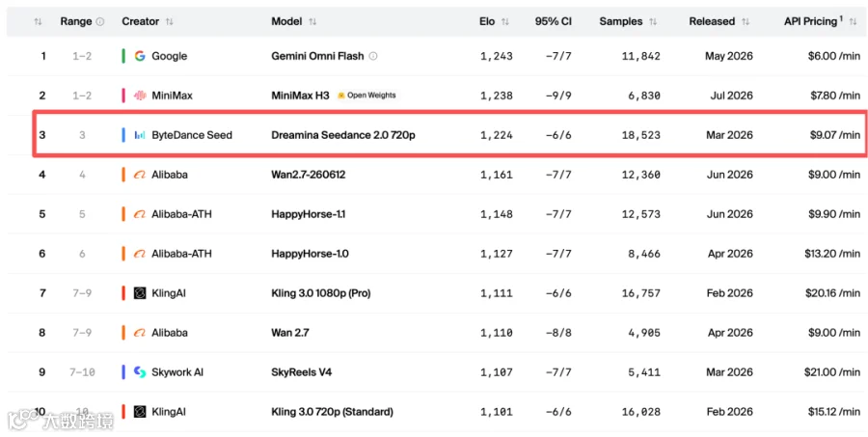This screenshot has width=868, height=437.
Task: Sort by the Elo column arrows
Action: click(x=504, y=21)
